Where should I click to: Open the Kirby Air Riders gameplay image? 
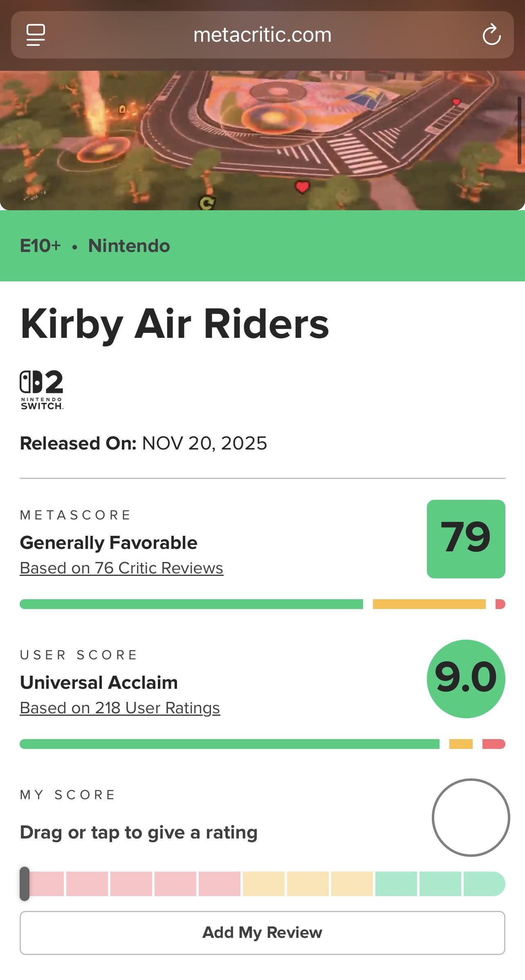[x=262, y=140]
